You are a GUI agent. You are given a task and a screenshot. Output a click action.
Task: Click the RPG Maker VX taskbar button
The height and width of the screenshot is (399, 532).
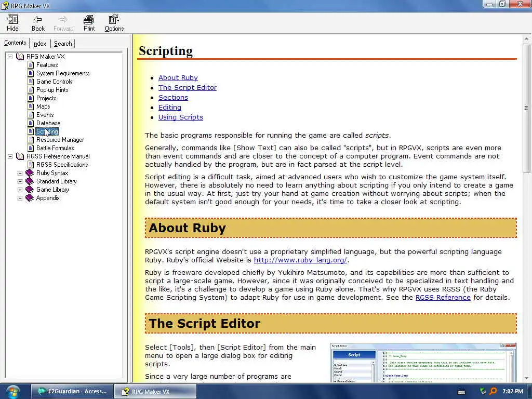155,392
